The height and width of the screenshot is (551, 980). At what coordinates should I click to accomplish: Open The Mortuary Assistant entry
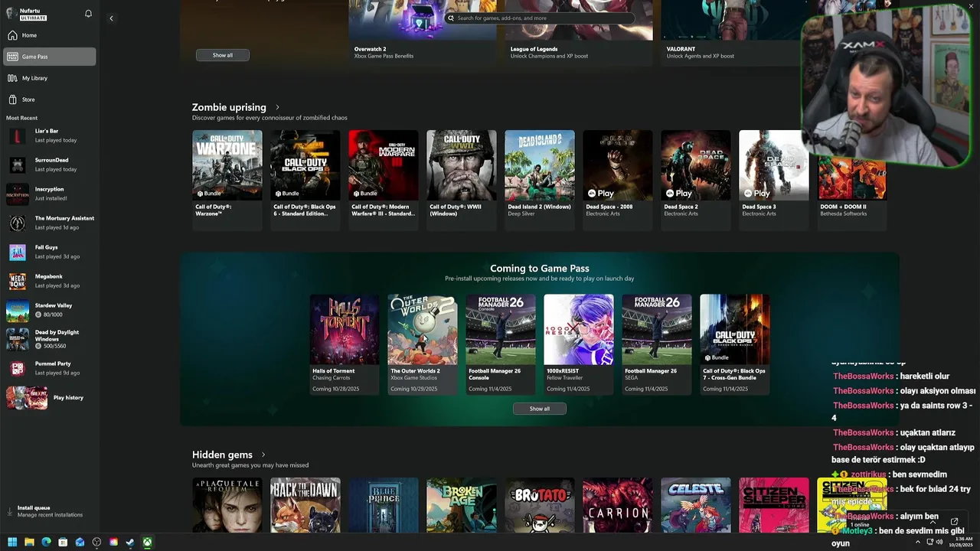[x=50, y=223]
